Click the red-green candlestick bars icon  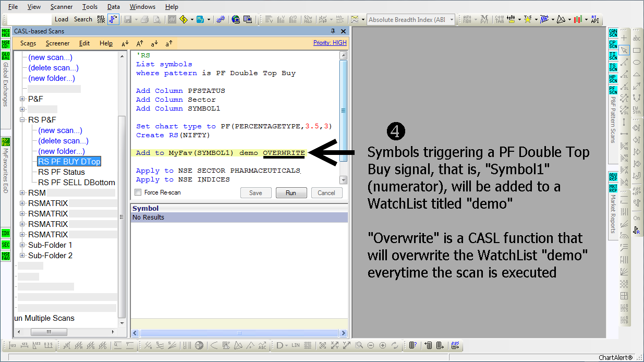[x=578, y=19]
